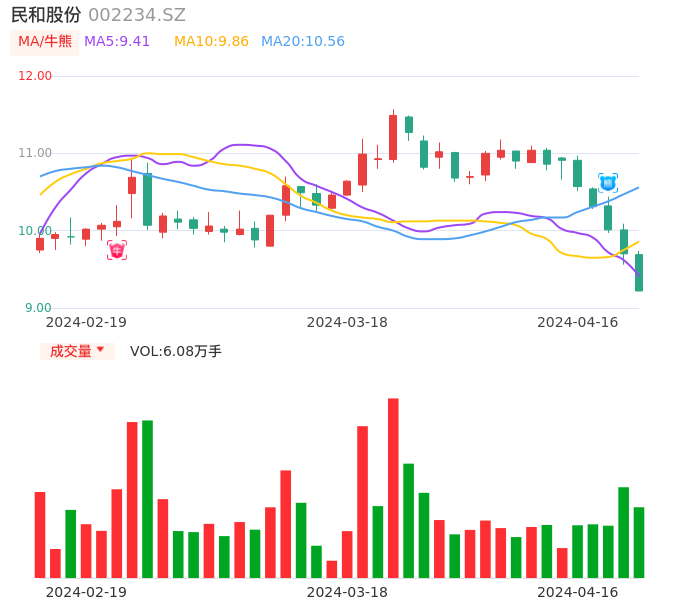686x606 pixels.
Task: Click the highest red candlestick near 11.50
Action: 393,137
